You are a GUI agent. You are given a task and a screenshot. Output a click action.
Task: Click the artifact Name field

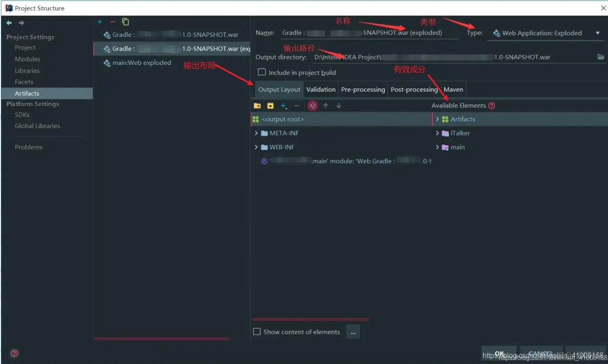[x=369, y=33]
